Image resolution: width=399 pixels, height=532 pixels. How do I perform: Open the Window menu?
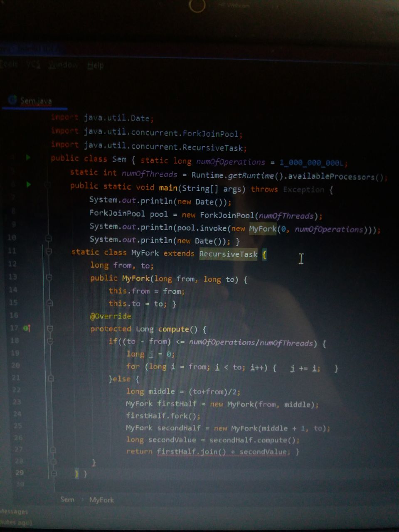(x=63, y=65)
